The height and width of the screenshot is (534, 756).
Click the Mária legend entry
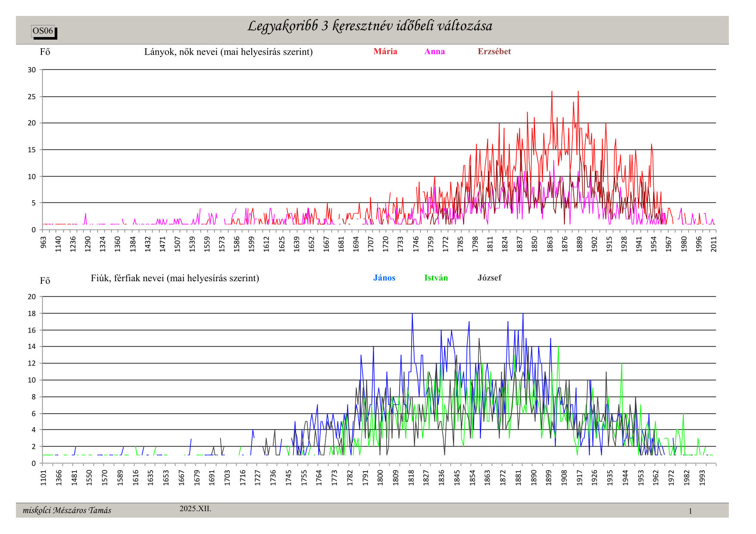click(x=385, y=52)
